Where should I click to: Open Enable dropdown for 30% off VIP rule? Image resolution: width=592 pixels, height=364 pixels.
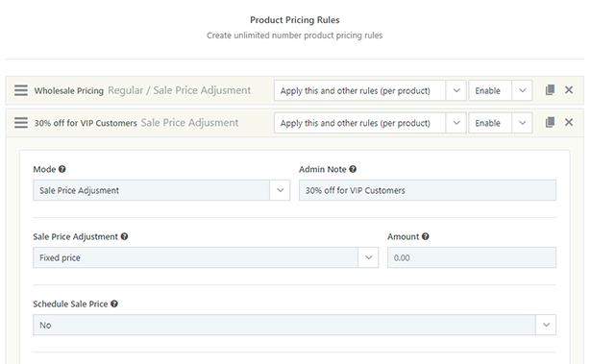click(x=501, y=123)
